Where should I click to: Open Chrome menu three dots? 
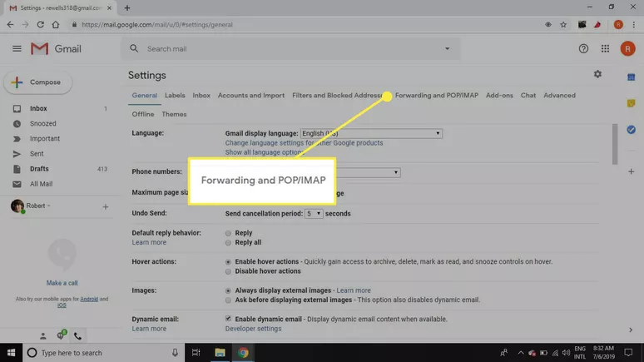pos(634,25)
